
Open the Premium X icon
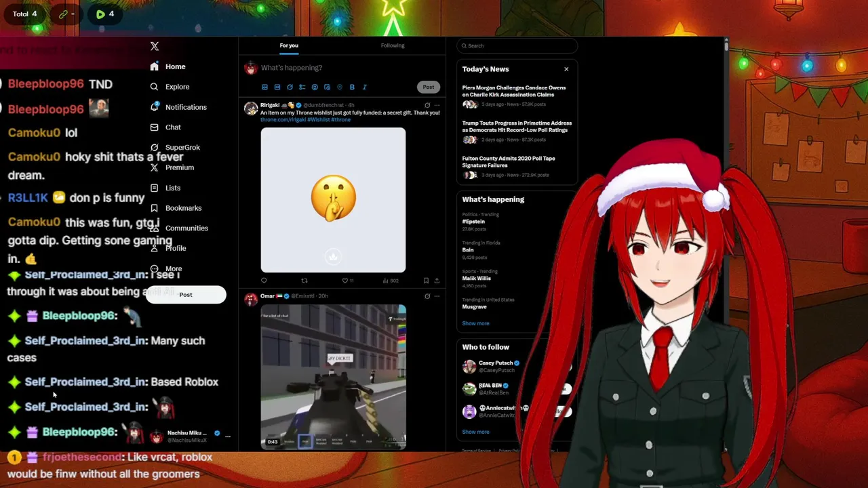click(x=154, y=167)
